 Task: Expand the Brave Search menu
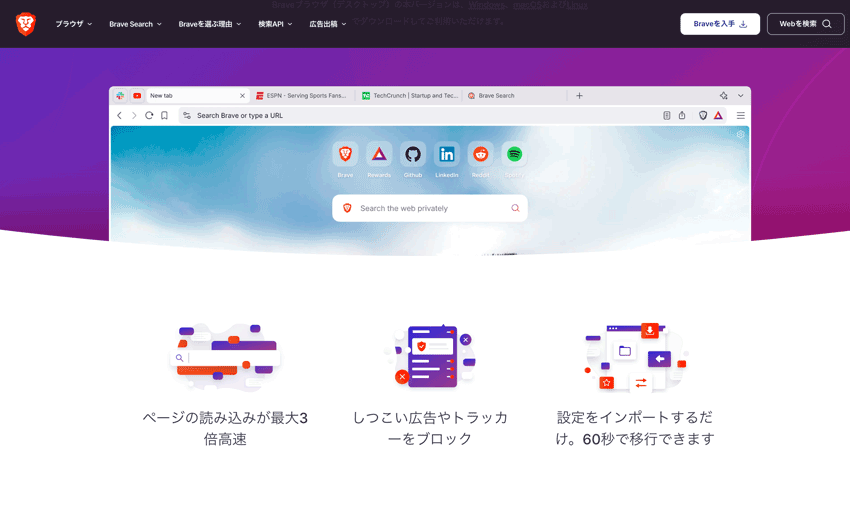136,24
